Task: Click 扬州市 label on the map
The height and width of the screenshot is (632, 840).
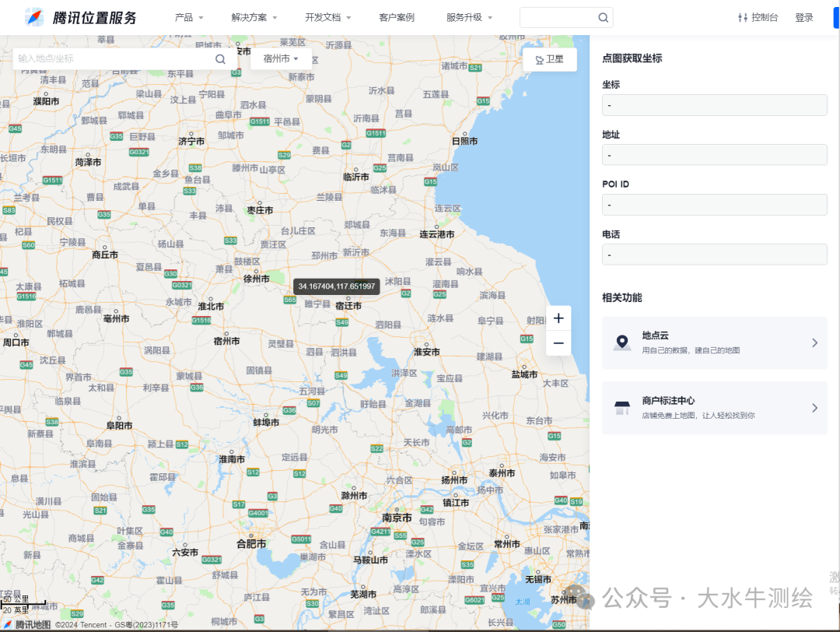Action: (454, 480)
